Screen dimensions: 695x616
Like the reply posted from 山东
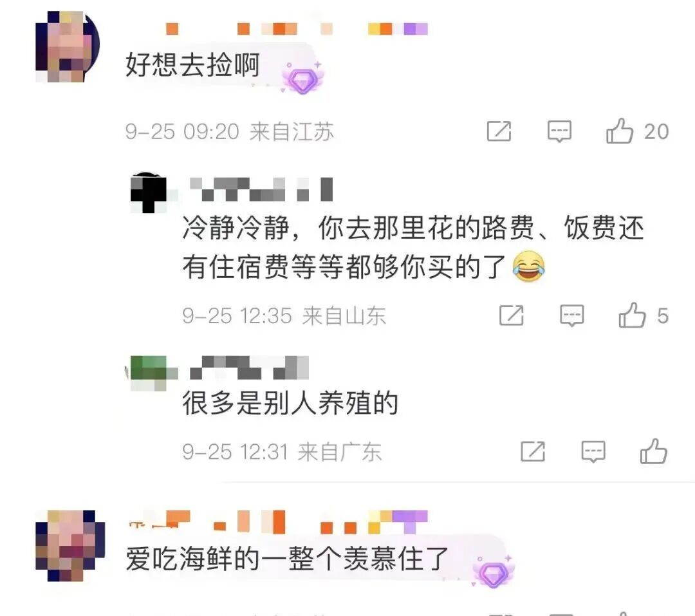pyautogui.click(x=632, y=316)
